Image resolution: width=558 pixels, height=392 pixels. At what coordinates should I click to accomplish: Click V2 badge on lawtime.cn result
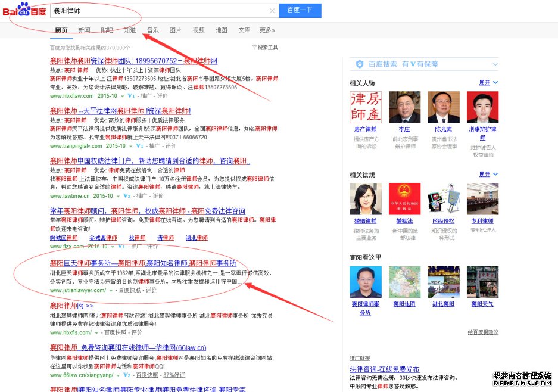[x=127, y=196]
